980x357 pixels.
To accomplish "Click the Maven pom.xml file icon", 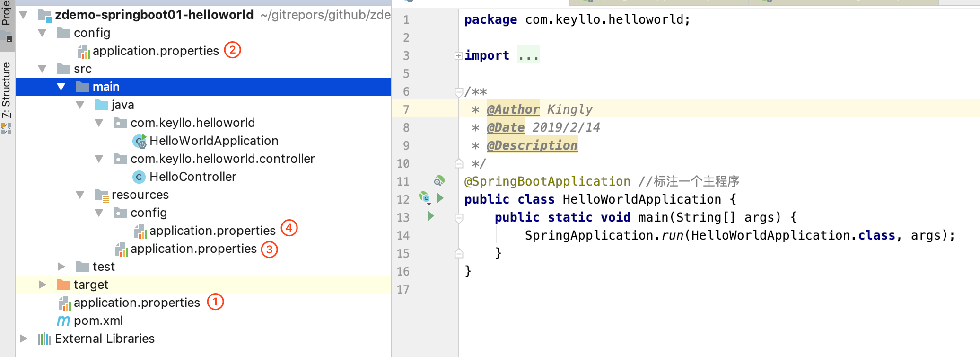I will pos(63,321).
